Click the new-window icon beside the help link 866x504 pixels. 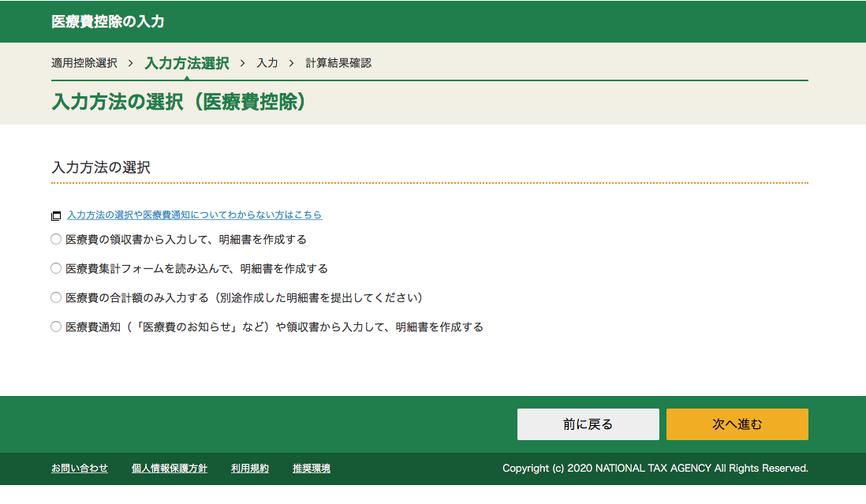pos(56,215)
